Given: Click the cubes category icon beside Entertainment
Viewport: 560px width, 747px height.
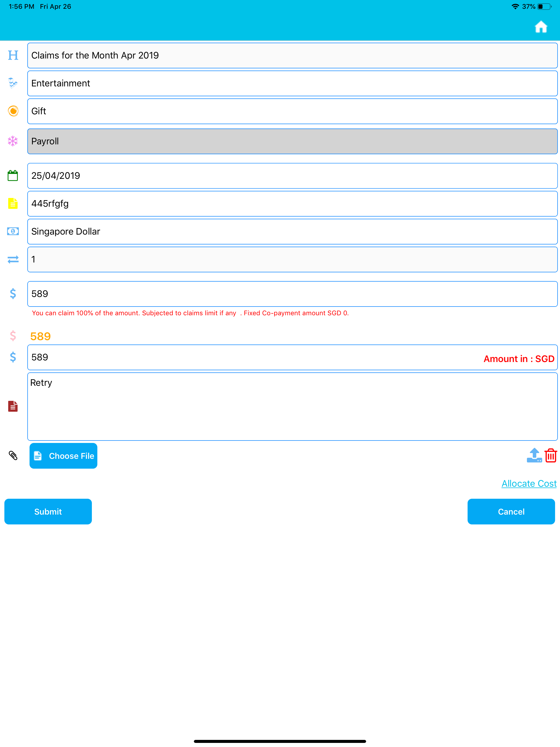Looking at the screenshot, I should point(13,83).
